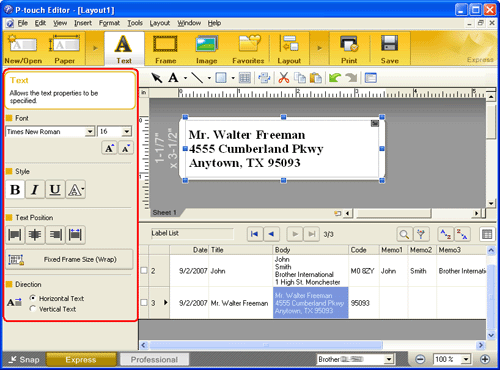Select Vertical Text radio button

click(33, 309)
